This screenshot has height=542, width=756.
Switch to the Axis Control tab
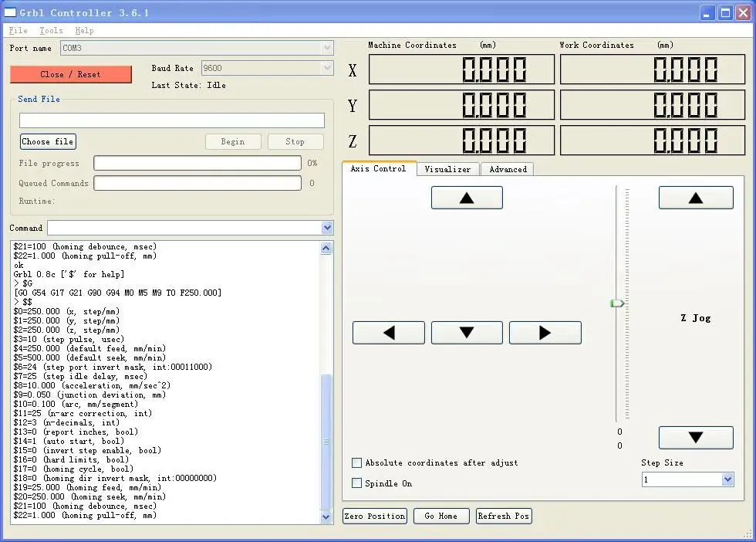(x=379, y=168)
